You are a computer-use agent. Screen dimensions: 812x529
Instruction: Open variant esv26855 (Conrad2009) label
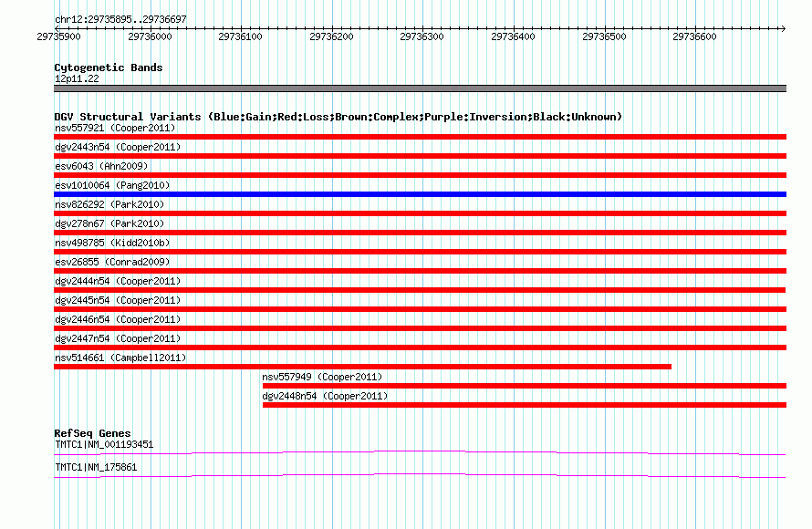click(x=112, y=262)
